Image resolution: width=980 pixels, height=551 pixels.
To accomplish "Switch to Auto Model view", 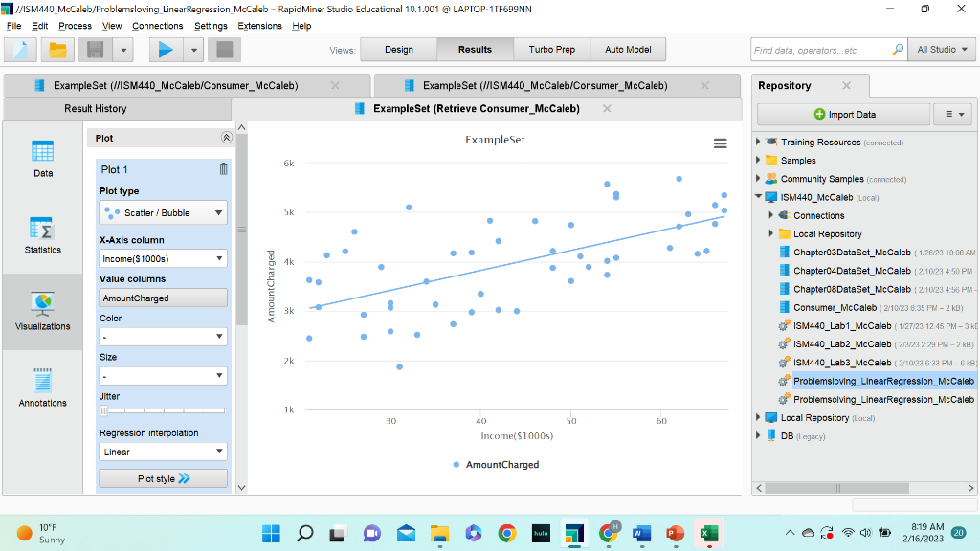I will click(628, 50).
